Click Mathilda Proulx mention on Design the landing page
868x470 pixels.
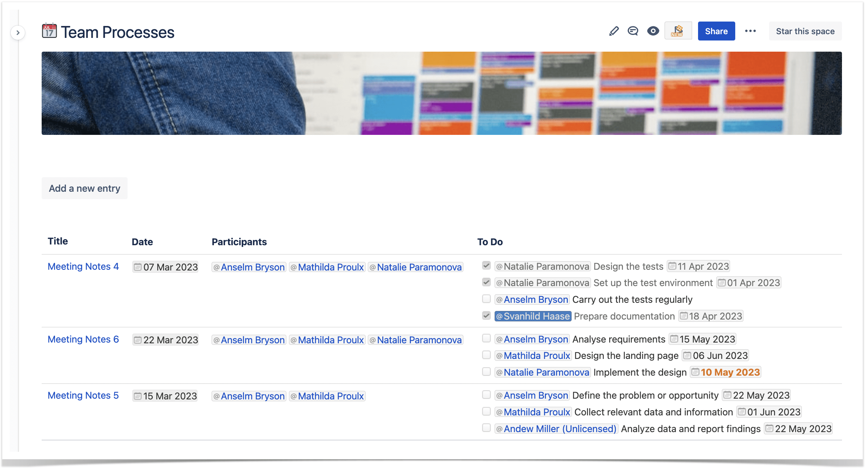[x=533, y=356]
